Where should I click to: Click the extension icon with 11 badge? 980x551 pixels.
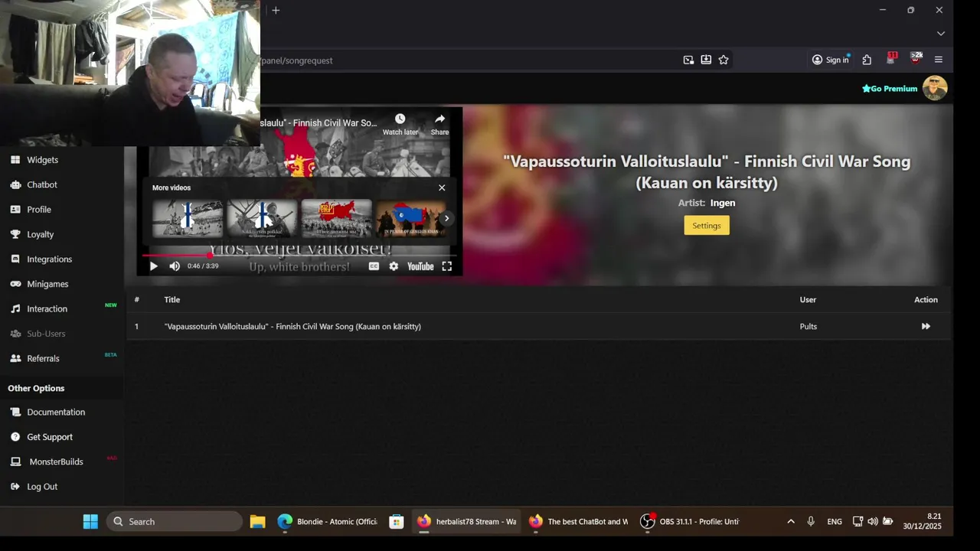click(x=891, y=58)
